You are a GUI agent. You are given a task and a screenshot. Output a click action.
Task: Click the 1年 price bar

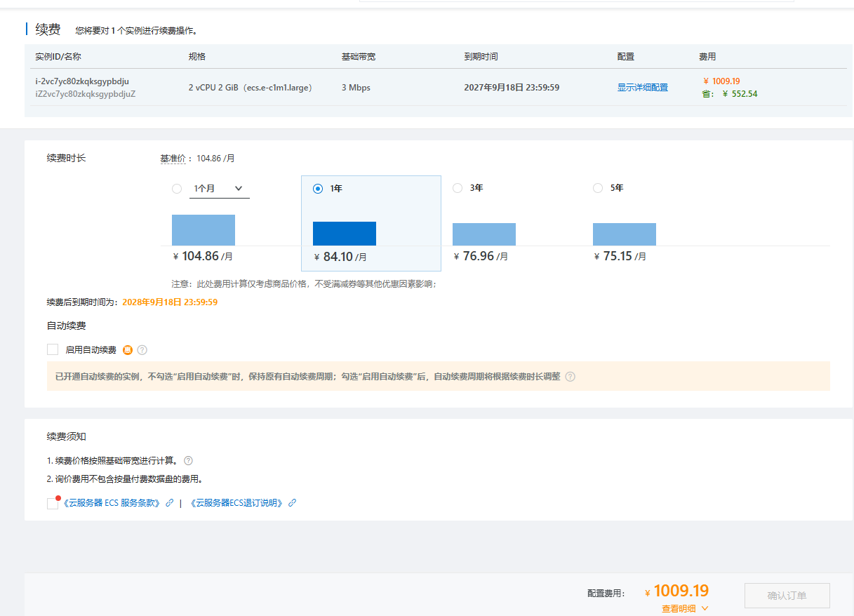(345, 234)
